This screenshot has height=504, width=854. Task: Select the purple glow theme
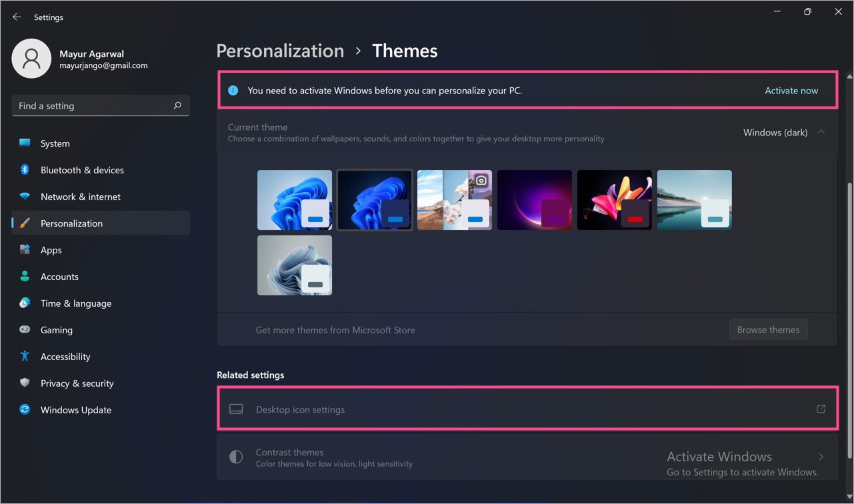[535, 200]
